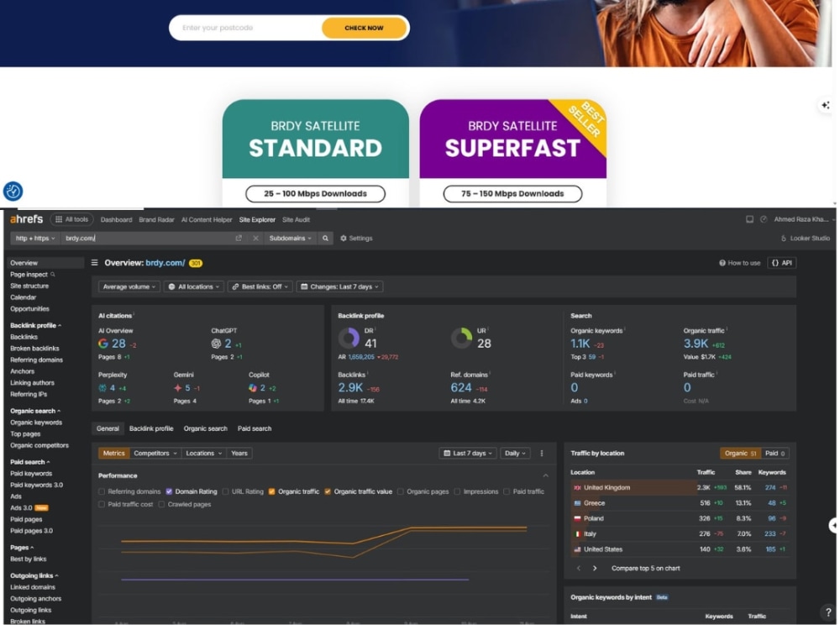840x630 pixels.
Task: Open the Average volume dropdown
Action: [x=129, y=287]
